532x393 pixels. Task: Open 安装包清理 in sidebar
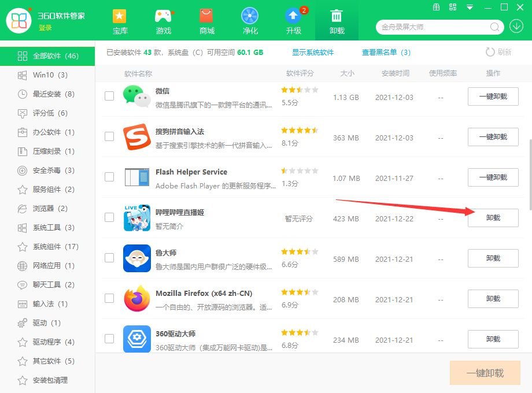(47, 380)
